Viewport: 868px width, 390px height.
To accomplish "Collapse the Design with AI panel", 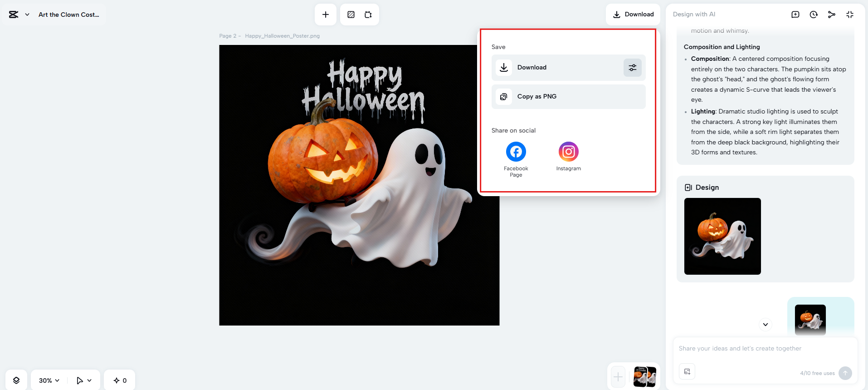I will [850, 15].
